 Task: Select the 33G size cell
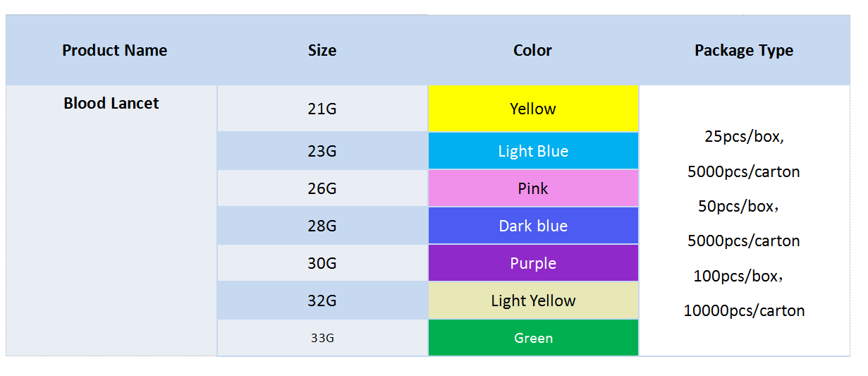[322, 338]
